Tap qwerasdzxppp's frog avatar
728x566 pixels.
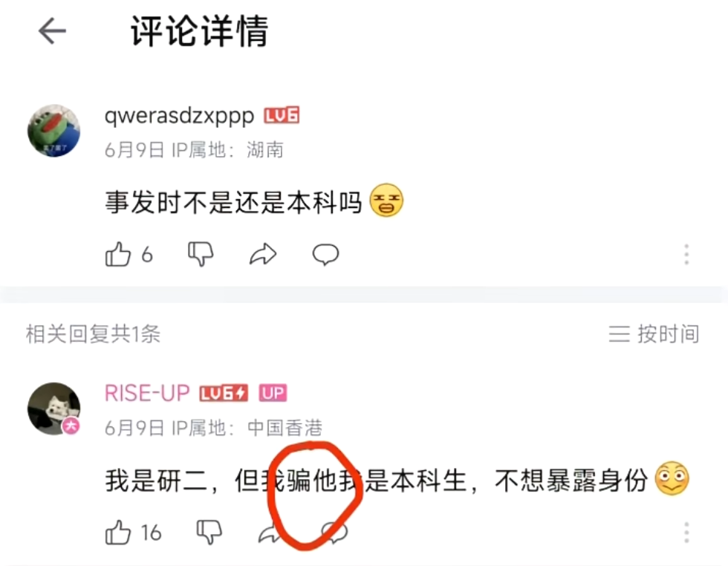click(53, 131)
